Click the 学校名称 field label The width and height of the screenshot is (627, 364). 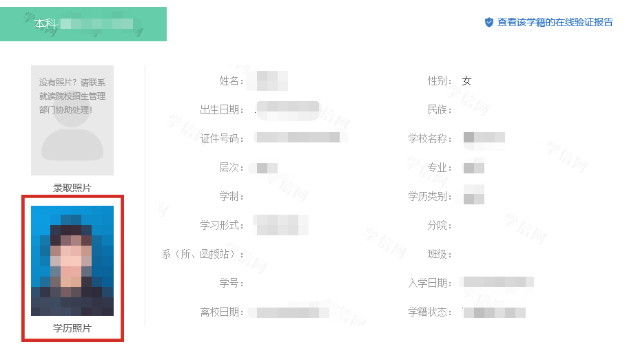[x=429, y=139]
